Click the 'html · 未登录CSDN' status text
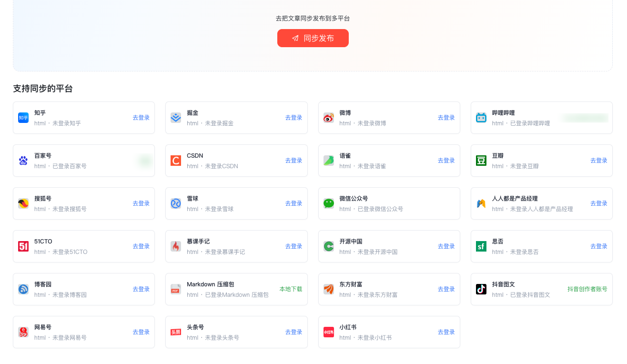 tap(212, 166)
